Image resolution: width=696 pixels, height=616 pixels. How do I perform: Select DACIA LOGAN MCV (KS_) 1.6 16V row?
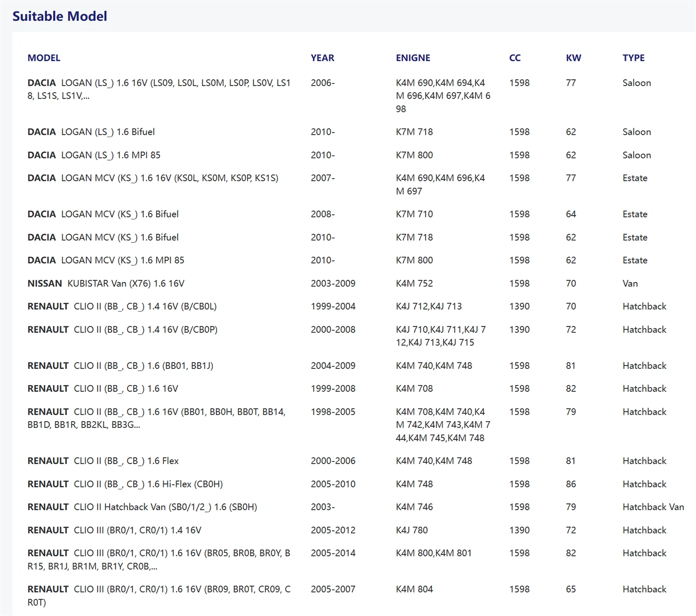coord(355,184)
